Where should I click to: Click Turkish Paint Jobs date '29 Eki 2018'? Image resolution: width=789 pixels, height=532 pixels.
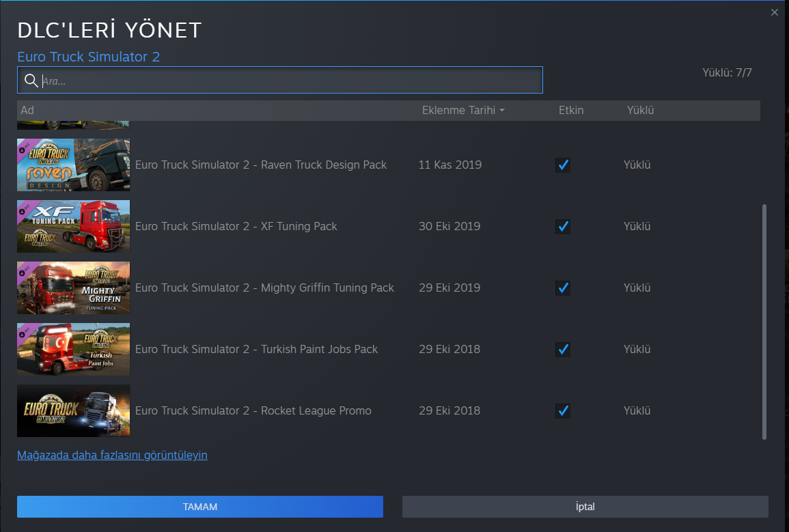coord(449,349)
